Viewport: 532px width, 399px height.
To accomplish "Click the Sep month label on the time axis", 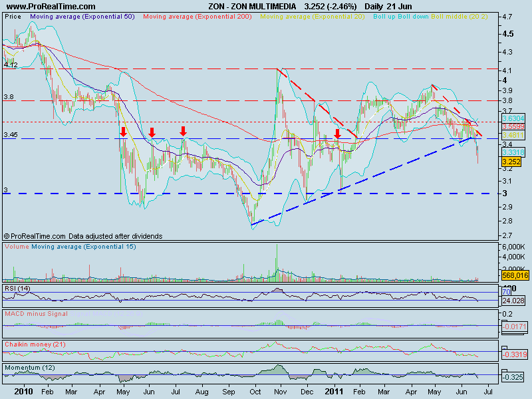I will point(229,392).
